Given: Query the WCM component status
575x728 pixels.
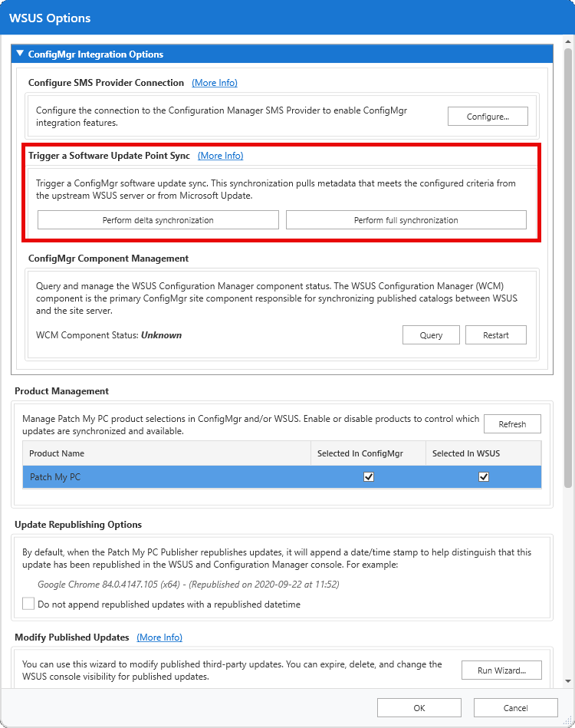Looking at the screenshot, I should point(431,335).
